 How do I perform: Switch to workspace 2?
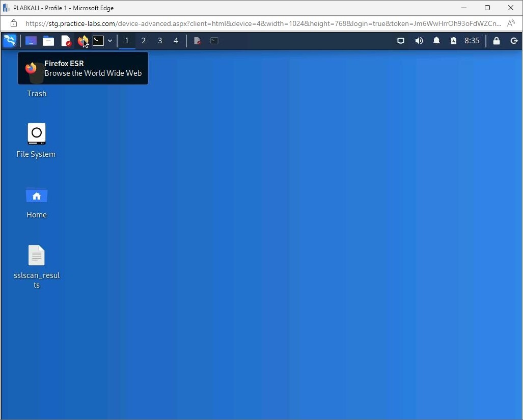(x=144, y=41)
